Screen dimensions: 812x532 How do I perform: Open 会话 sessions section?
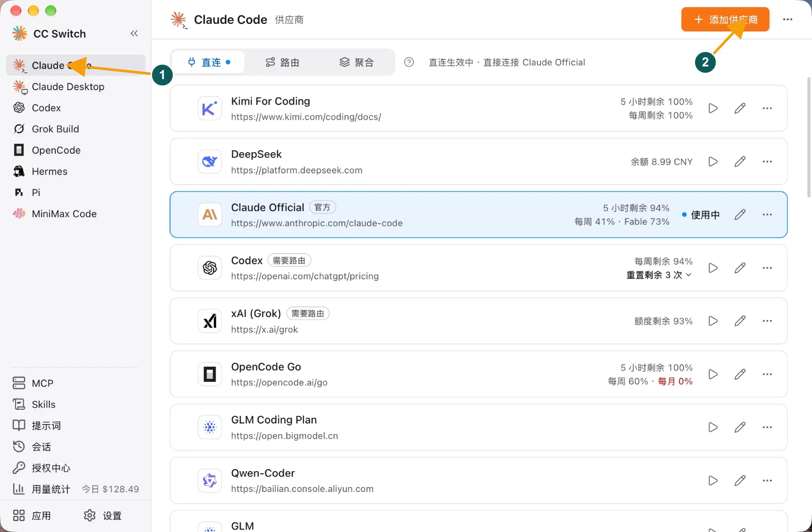76,447
